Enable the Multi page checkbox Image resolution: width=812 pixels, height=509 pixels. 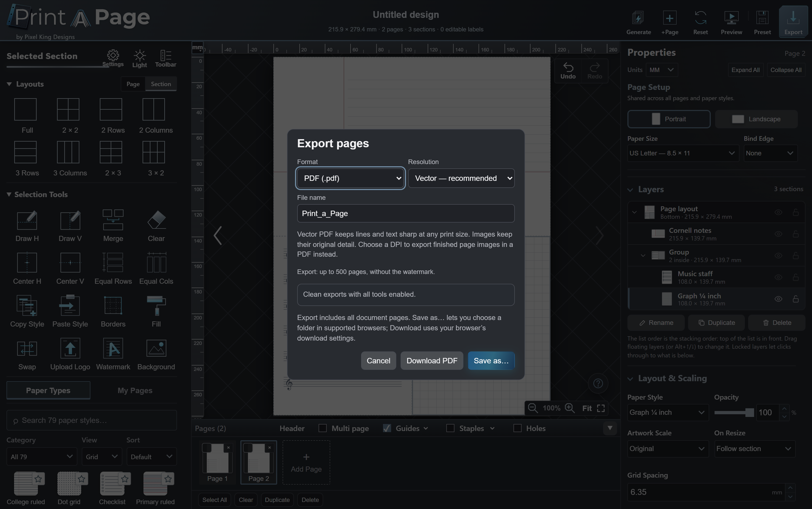coord(322,428)
